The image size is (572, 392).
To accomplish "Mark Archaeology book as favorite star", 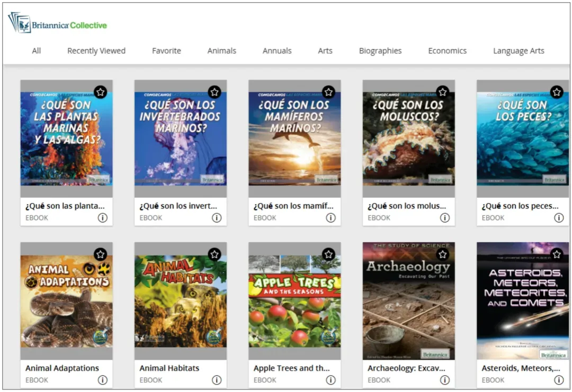I will pos(442,254).
